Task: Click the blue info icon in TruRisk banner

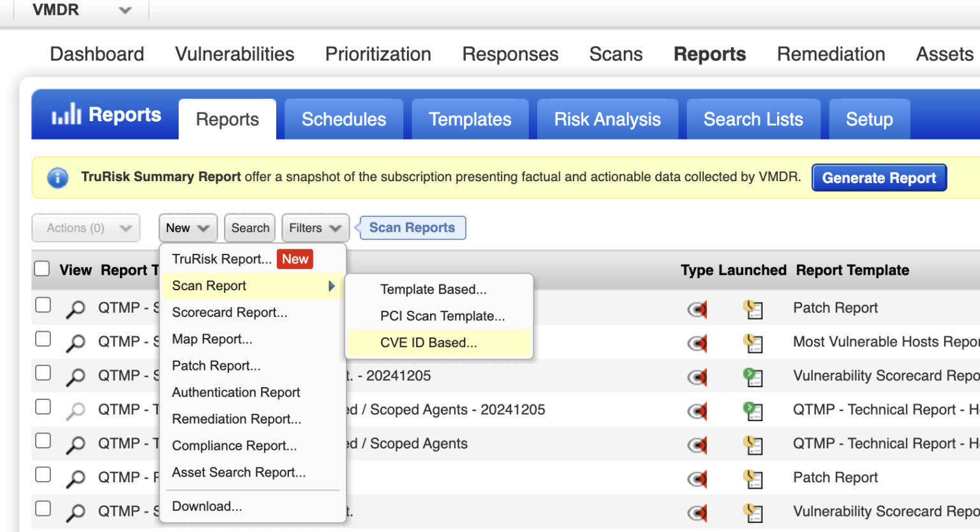Action: 57,177
